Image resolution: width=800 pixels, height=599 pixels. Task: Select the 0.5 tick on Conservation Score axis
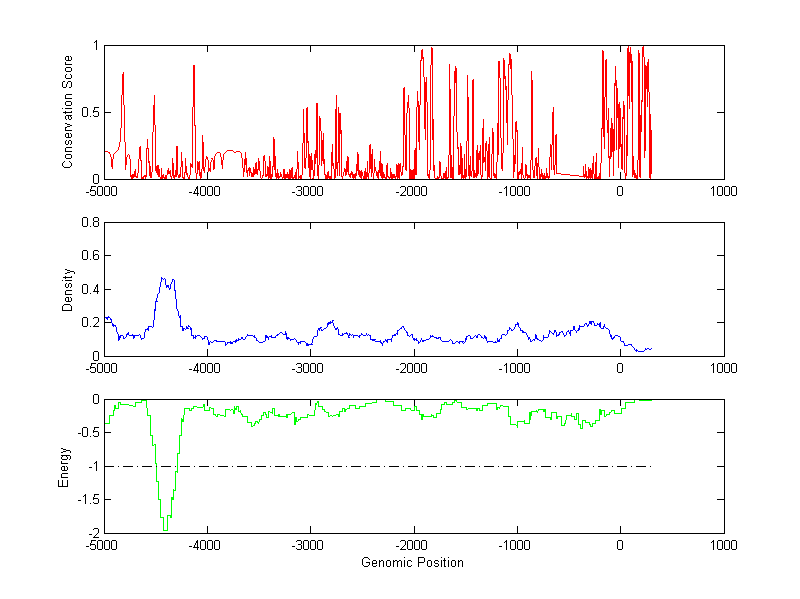[89, 112]
